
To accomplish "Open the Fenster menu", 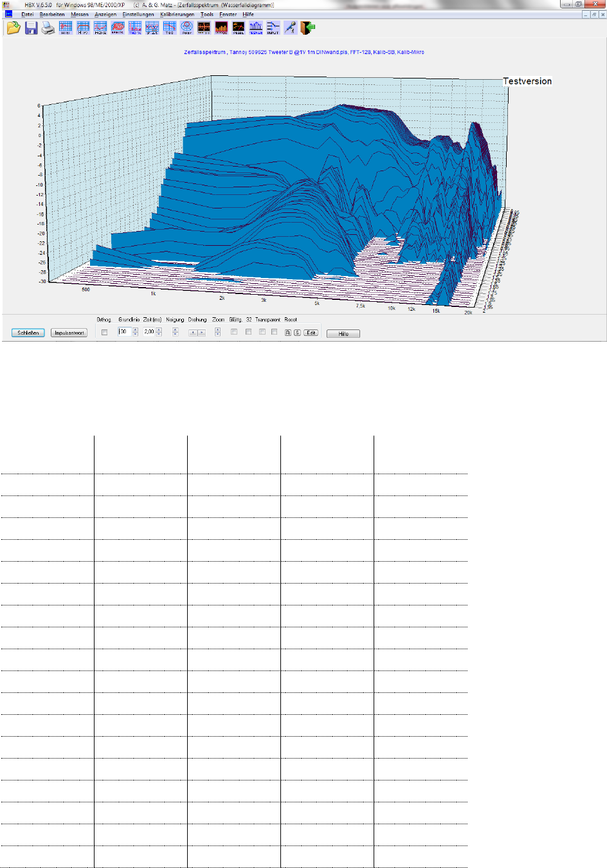I will pos(228,14).
